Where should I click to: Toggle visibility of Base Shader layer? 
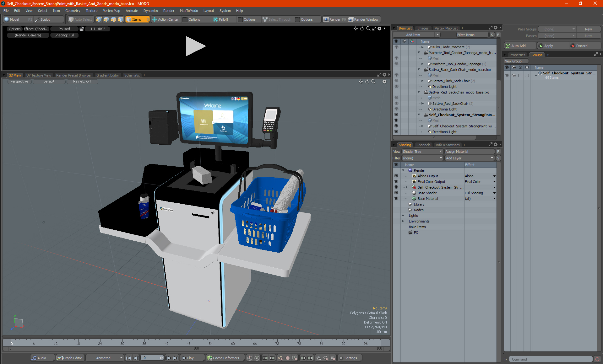coord(396,193)
